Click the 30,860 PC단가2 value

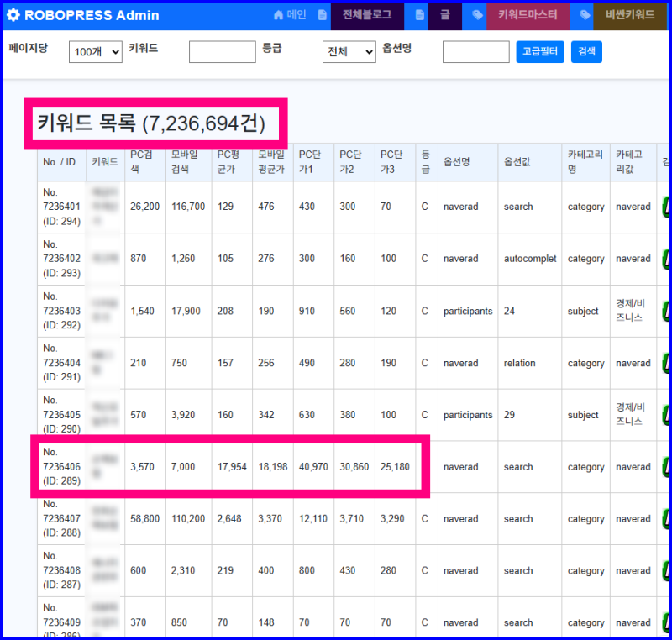[x=354, y=467]
